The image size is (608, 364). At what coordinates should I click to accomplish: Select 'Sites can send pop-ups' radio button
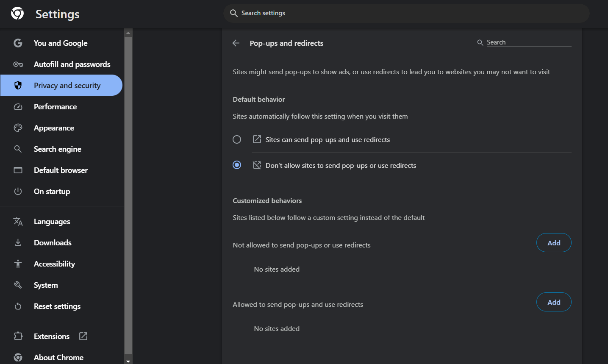(237, 139)
